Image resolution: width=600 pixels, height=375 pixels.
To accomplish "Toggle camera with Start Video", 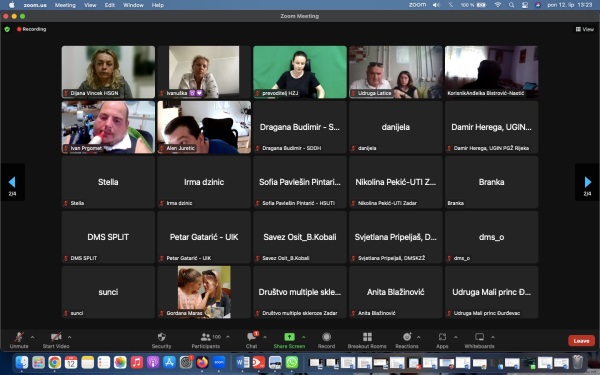I will (56, 340).
